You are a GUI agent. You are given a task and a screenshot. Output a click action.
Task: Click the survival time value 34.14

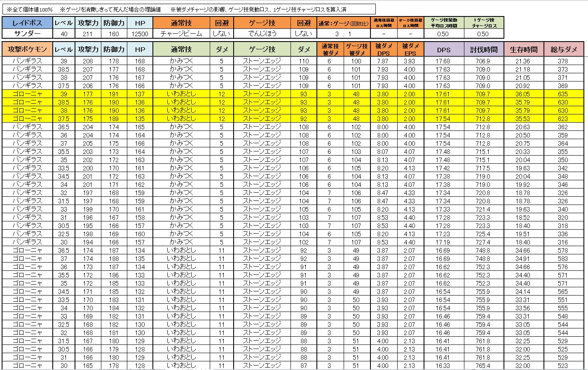tap(523, 291)
